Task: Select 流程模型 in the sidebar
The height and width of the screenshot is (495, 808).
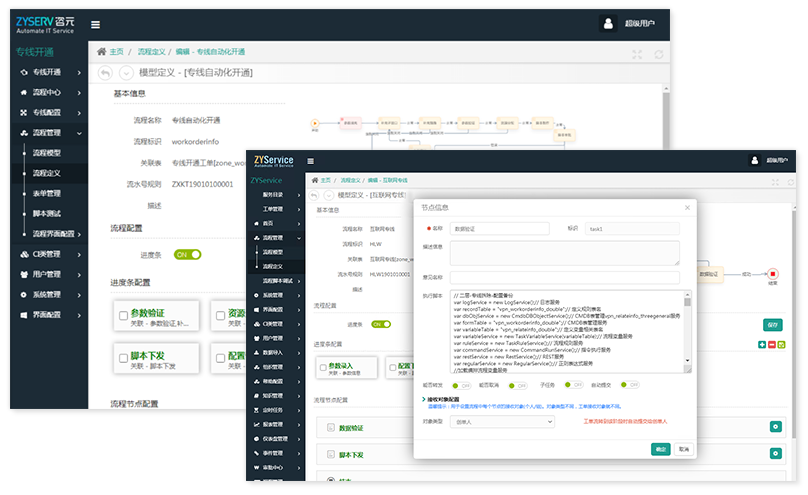Action: 47,153
